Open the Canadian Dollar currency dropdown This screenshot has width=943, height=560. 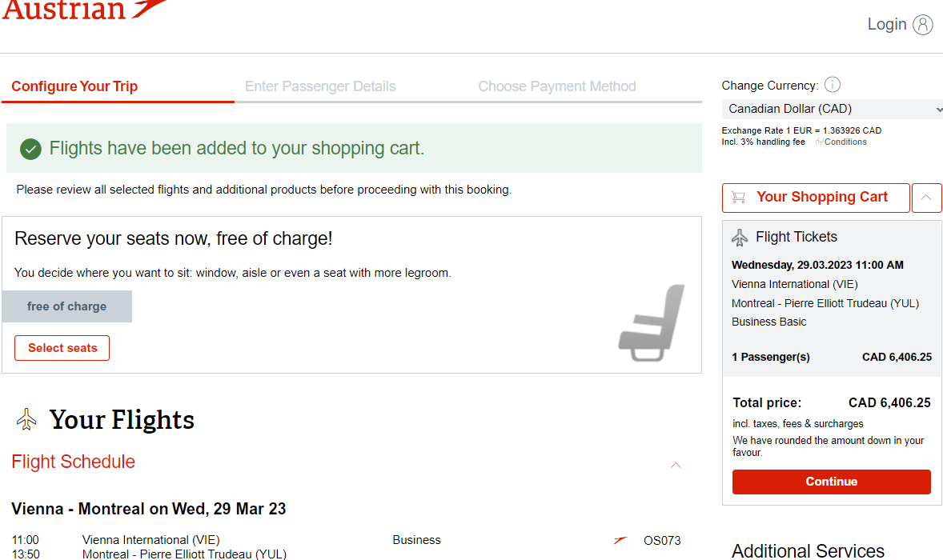[x=833, y=109]
